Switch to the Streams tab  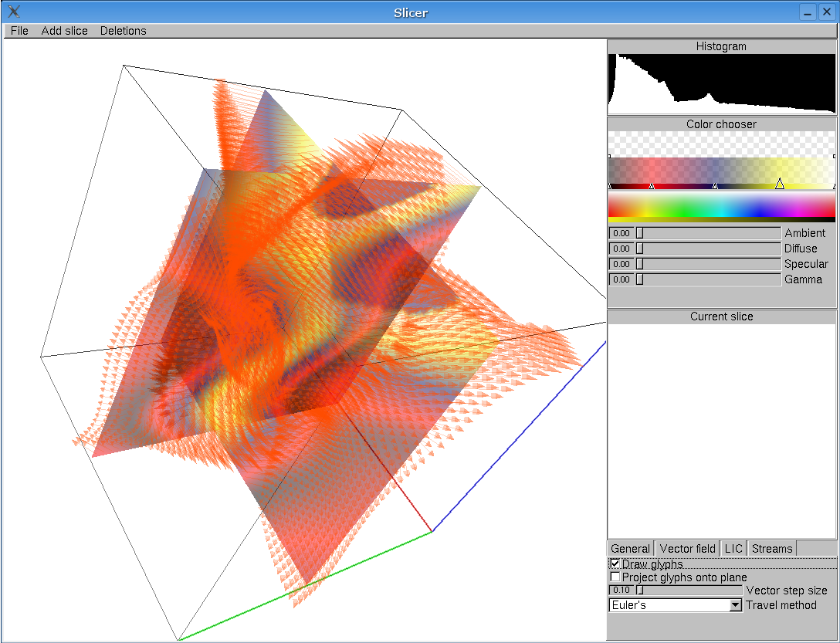pyautogui.click(x=771, y=548)
